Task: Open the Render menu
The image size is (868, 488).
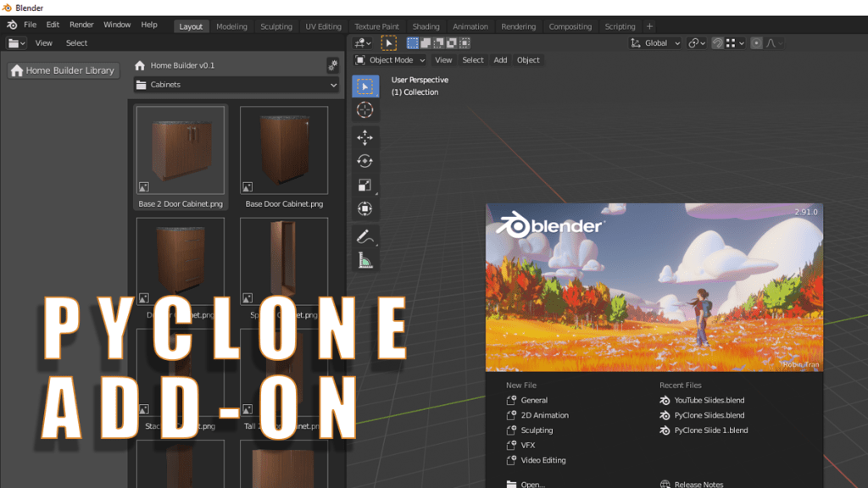Action: (81, 25)
